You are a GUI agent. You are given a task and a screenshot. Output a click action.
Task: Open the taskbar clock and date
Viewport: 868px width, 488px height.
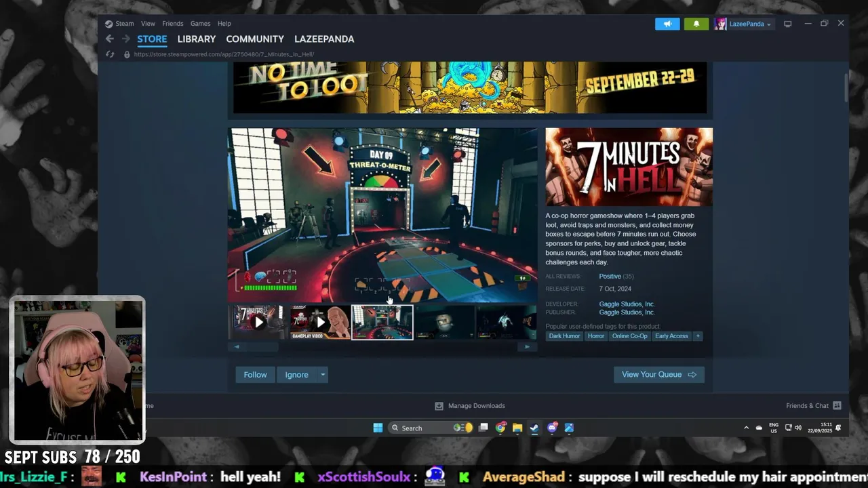[819, 428]
